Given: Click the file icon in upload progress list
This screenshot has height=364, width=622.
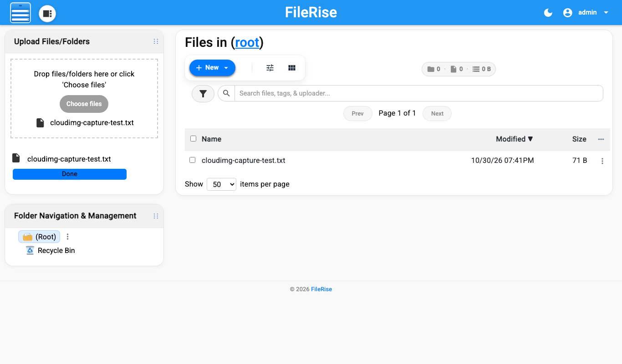Looking at the screenshot, I should (16, 158).
